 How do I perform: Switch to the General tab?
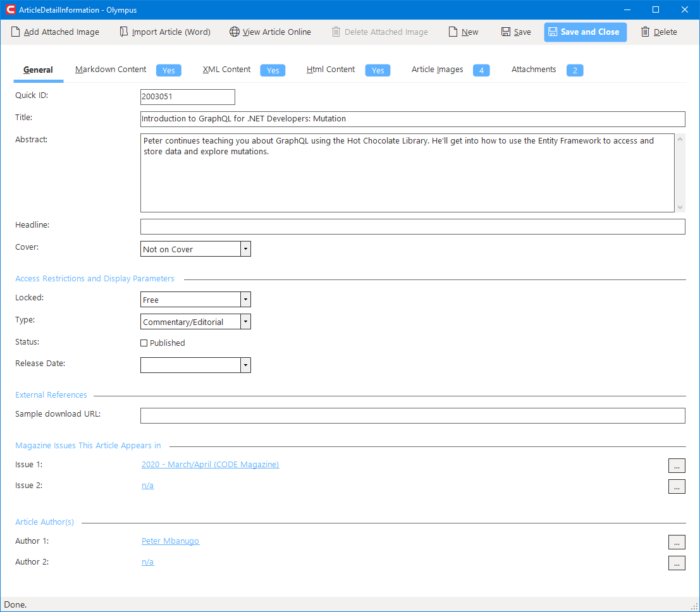38,70
